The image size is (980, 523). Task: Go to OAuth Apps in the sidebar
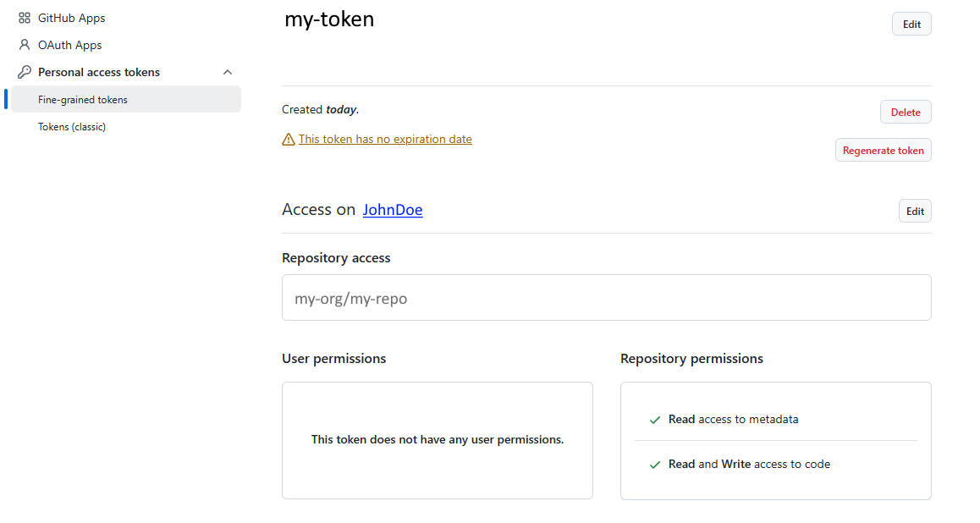point(69,45)
